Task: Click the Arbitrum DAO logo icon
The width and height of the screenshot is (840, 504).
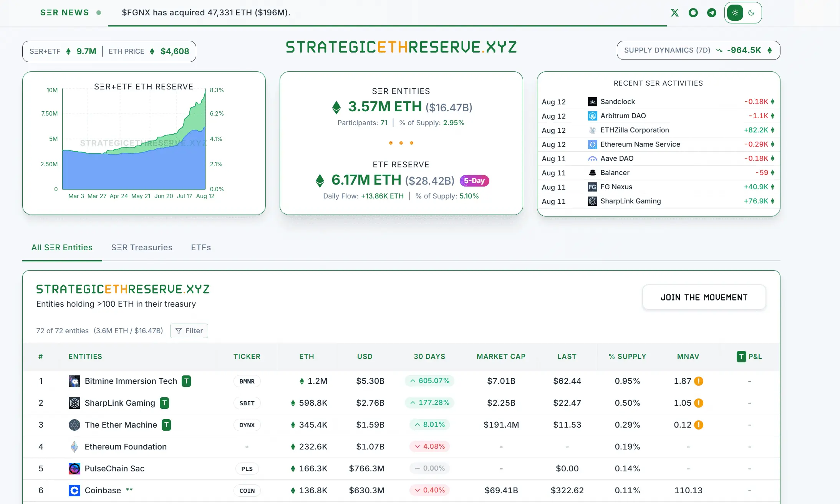Action: point(592,116)
